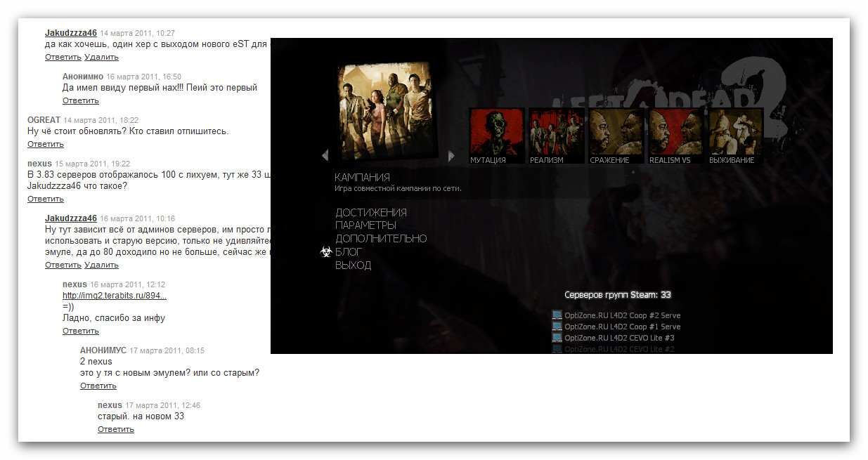Open the ДОСТИЖЕНИЯ menu item

click(x=371, y=212)
